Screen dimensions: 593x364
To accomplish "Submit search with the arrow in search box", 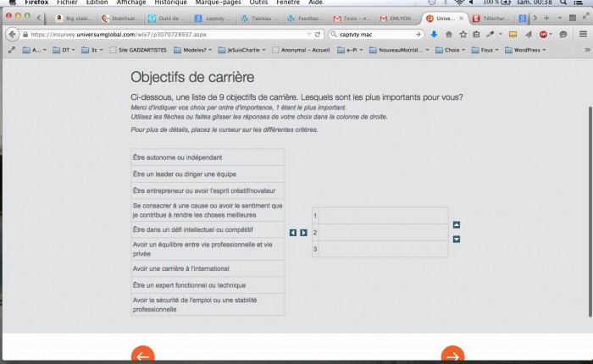I will 418,35.
